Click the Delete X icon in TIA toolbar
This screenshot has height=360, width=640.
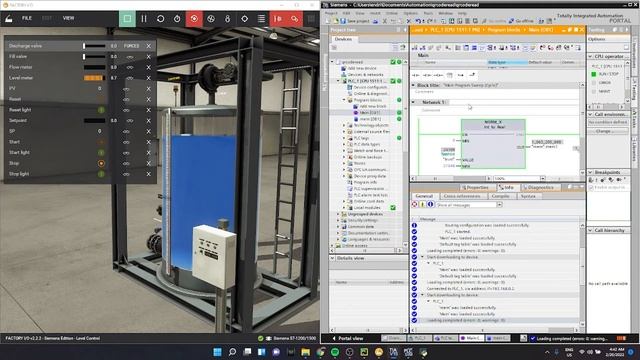pyautogui.click(x=409, y=21)
